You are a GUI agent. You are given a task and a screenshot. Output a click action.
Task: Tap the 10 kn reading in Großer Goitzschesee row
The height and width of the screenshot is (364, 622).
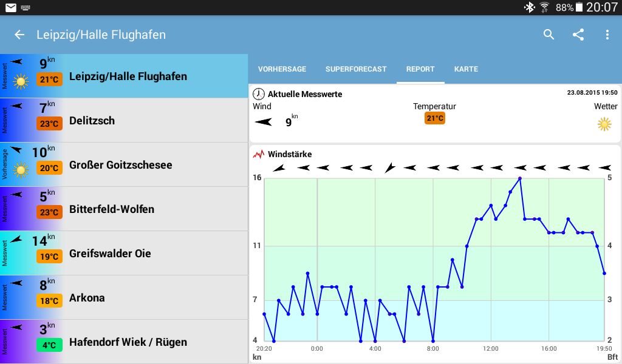44,151
